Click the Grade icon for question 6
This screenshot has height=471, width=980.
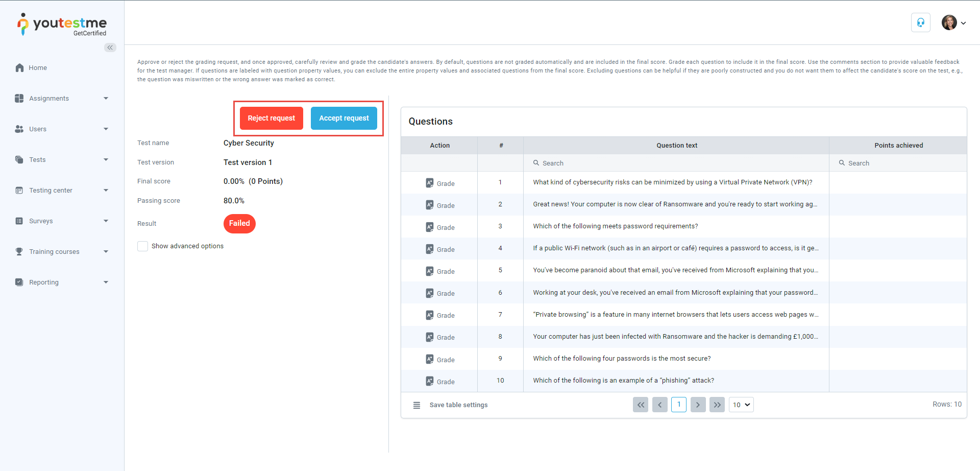pos(430,293)
